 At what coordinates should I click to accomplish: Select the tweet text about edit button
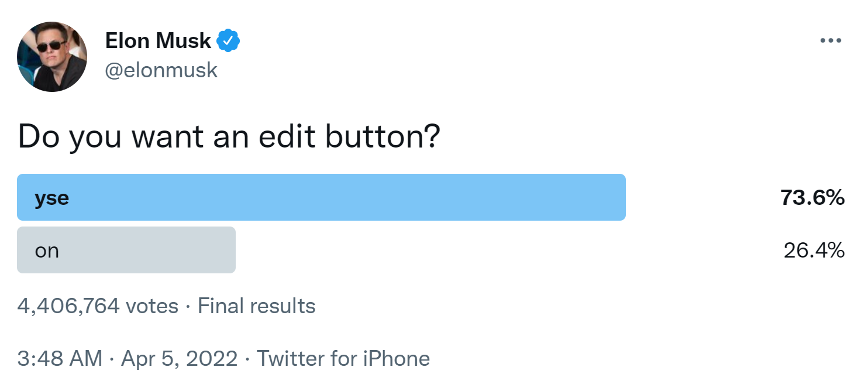coord(229,137)
